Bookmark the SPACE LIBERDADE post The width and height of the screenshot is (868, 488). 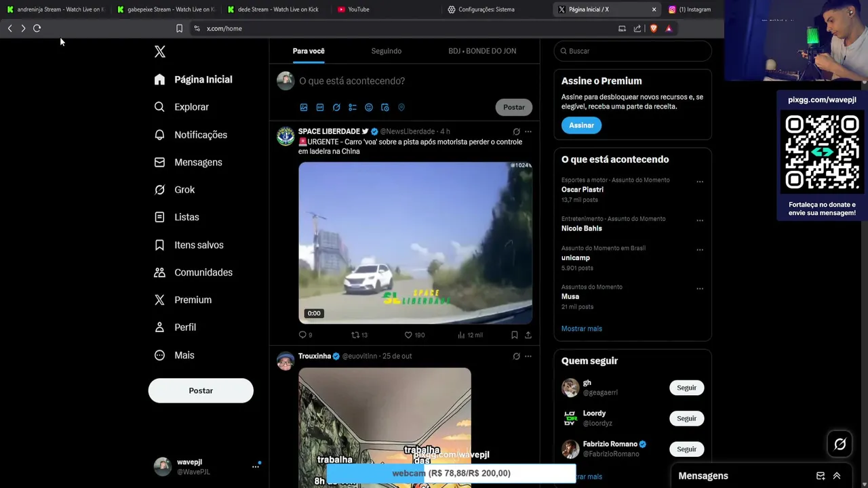click(x=515, y=335)
